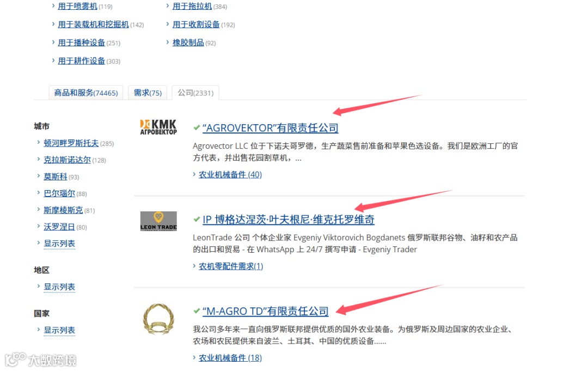Click chevron arrow before 用于喷雾机
This screenshot has height=371, width=588.
point(53,5)
